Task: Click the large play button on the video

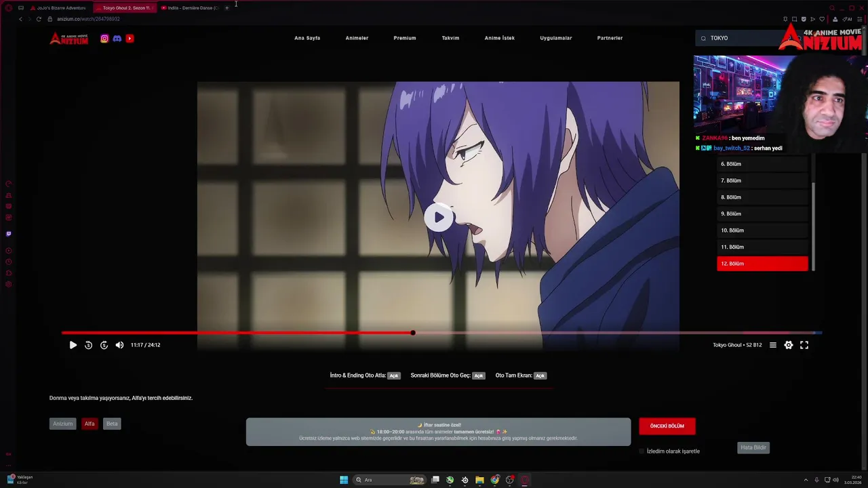Action: 439,218
